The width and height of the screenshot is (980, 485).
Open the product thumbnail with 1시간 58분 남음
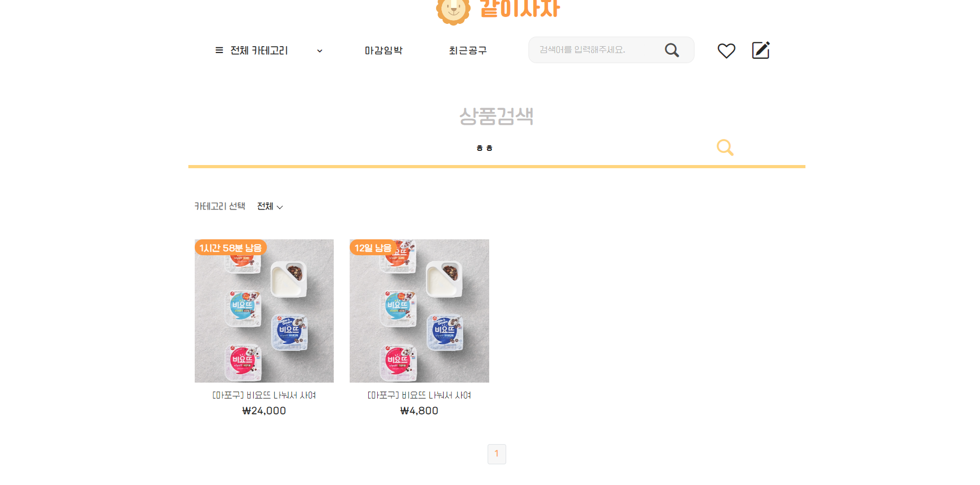[x=264, y=311]
